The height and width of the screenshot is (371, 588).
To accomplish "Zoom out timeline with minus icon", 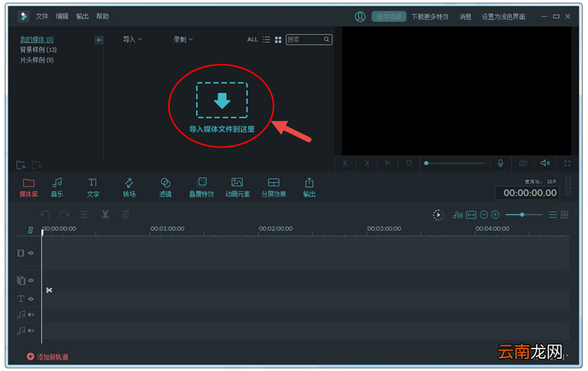I will pyautogui.click(x=484, y=215).
